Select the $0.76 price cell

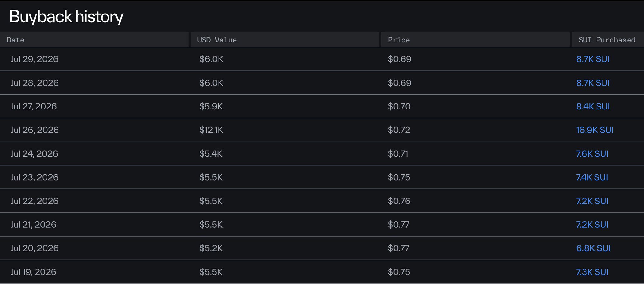399,201
